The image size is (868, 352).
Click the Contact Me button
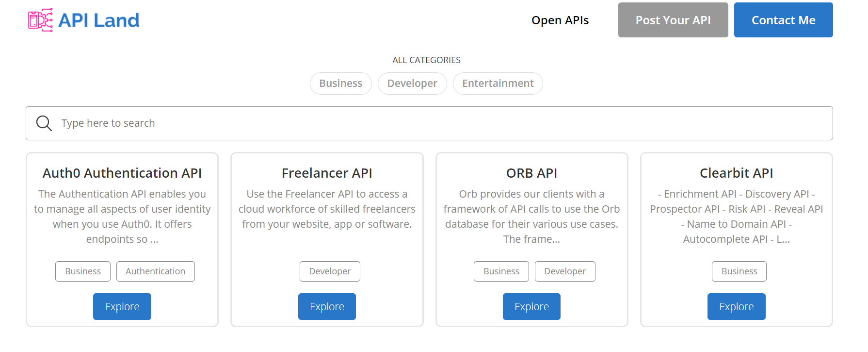(784, 20)
